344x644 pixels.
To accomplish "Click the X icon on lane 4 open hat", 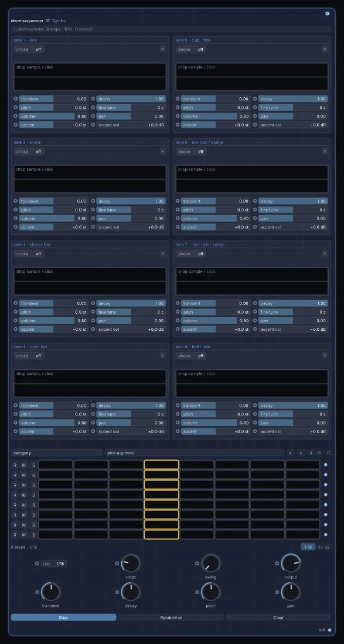I will 162,356.
